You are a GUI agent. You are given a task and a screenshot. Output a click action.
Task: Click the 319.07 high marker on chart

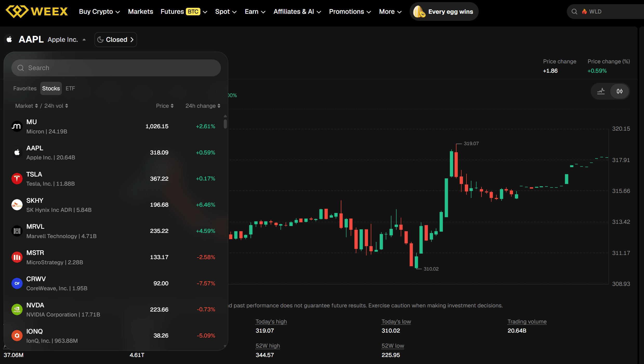(471, 144)
